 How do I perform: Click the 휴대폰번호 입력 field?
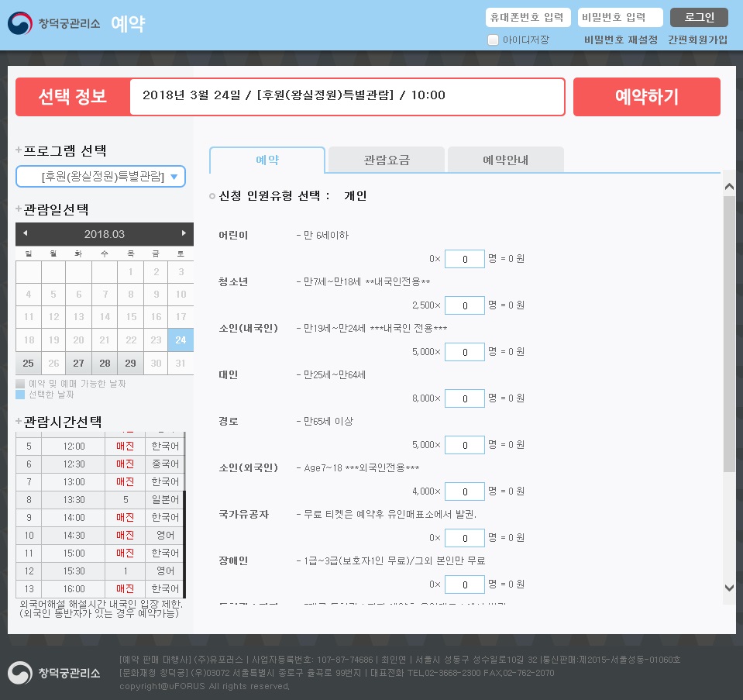pos(528,17)
